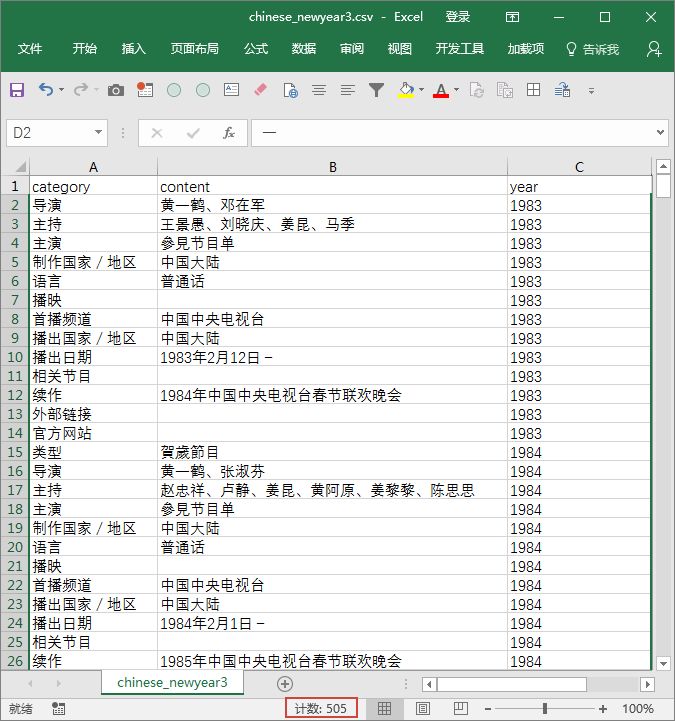Screen dimensions: 675x721
Task: Select column A header
Action: coord(93,166)
